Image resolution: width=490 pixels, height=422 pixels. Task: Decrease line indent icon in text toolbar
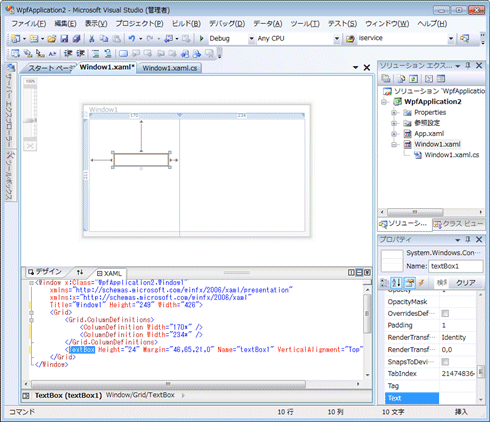68,53
